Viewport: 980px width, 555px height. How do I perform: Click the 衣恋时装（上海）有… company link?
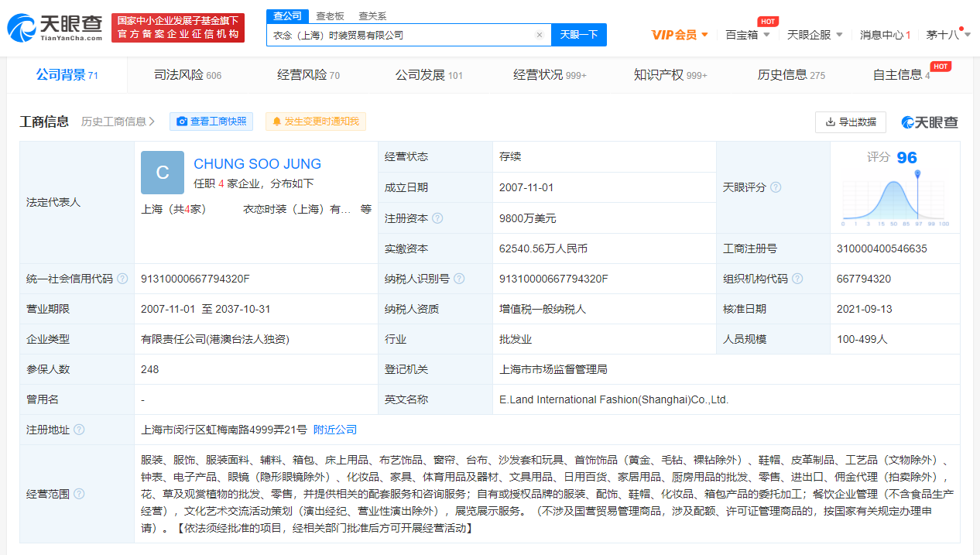tap(297, 209)
